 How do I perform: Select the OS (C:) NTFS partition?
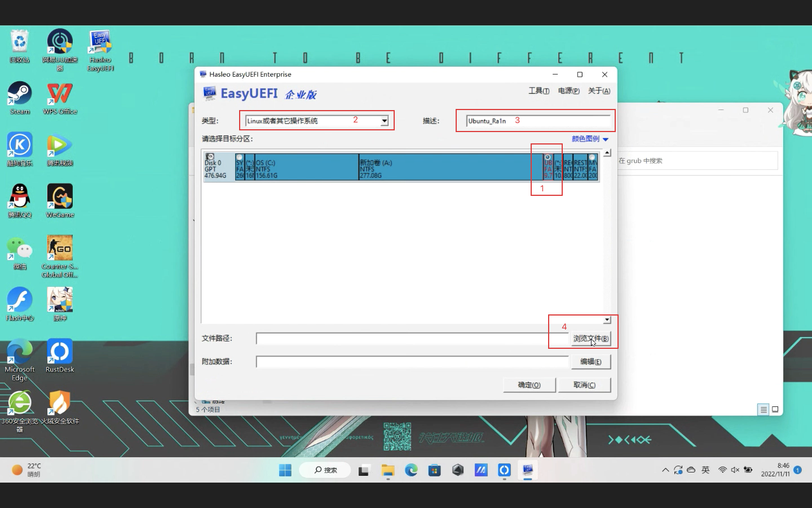306,167
